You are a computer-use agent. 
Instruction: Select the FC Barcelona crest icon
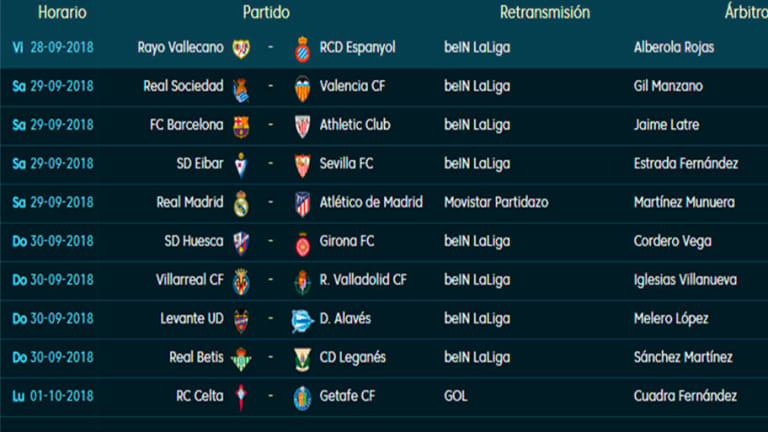pos(241,126)
